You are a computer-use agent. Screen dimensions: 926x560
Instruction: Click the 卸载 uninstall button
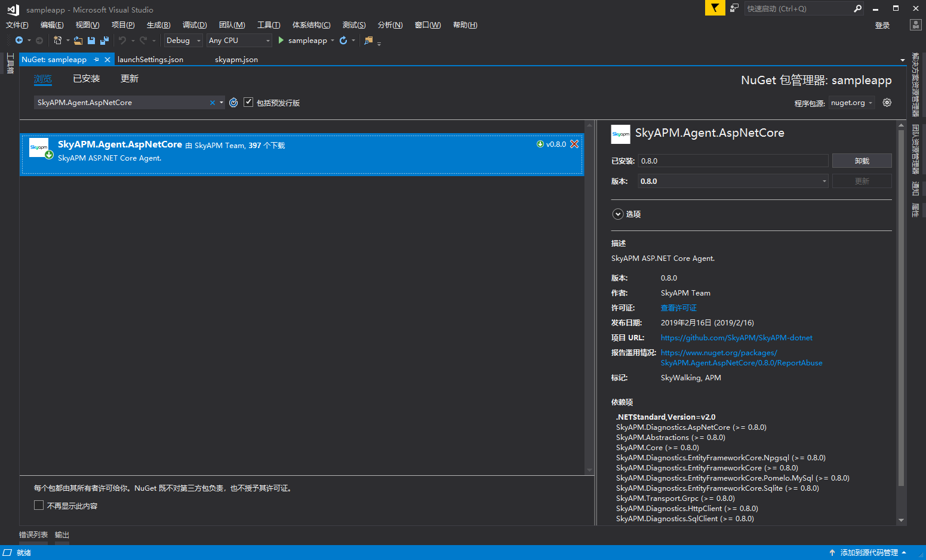point(862,161)
